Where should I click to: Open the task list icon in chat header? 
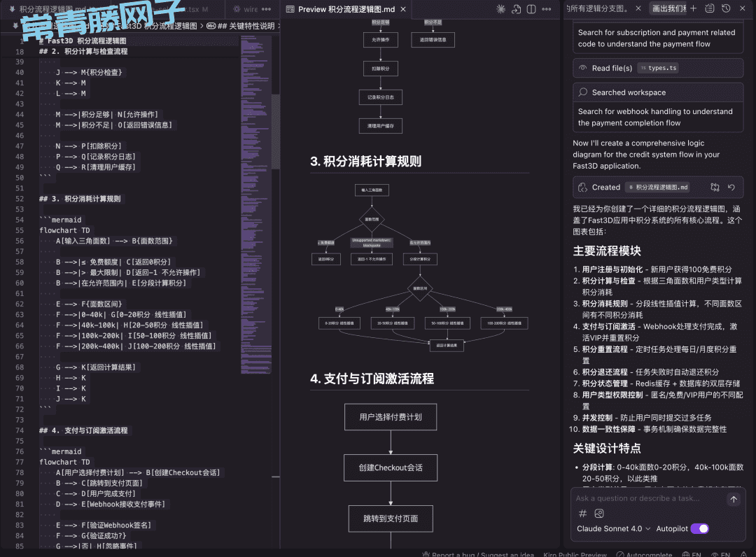pyautogui.click(x=710, y=8)
